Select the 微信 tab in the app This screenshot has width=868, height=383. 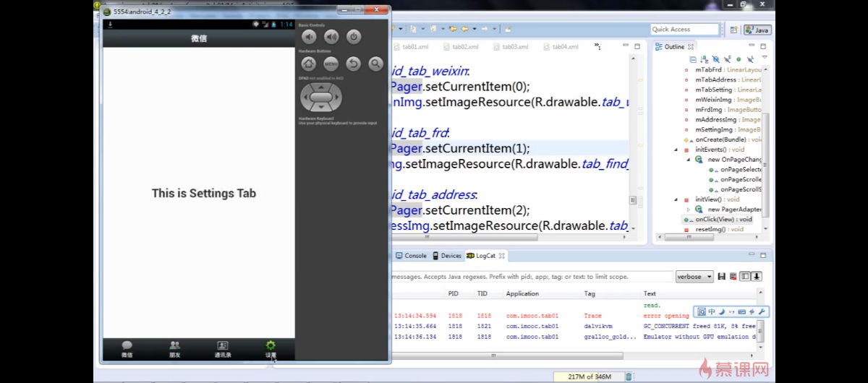[x=127, y=350]
